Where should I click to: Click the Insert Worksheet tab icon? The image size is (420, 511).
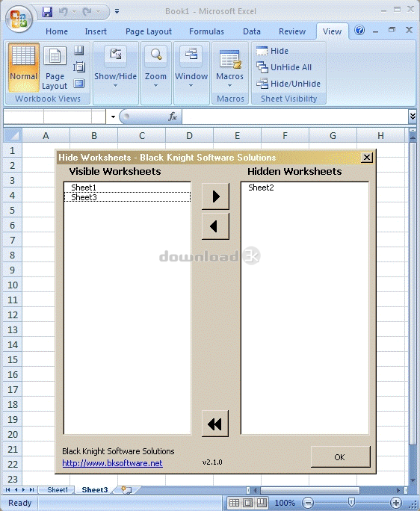126,490
